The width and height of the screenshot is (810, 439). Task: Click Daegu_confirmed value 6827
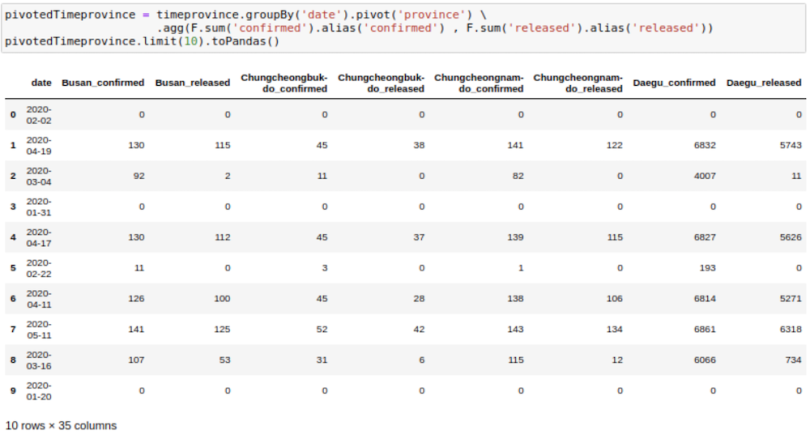pos(705,237)
